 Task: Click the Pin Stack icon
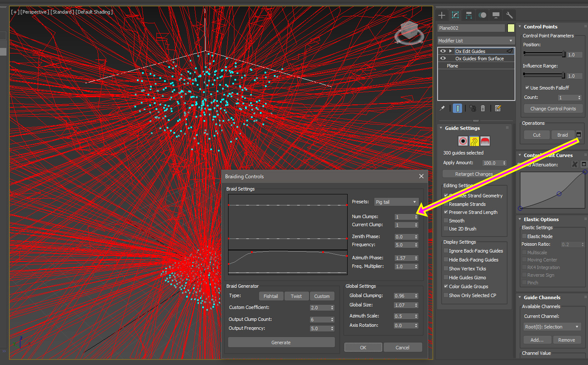[442, 108]
